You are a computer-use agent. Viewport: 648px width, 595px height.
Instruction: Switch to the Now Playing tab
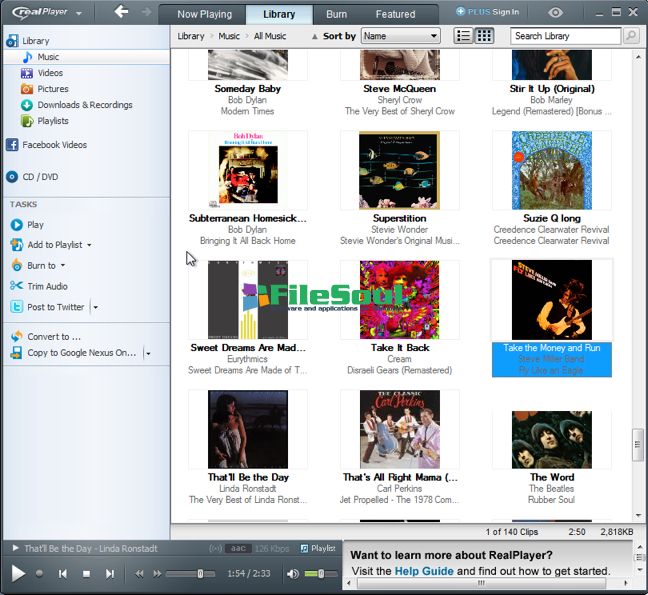pos(204,14)
